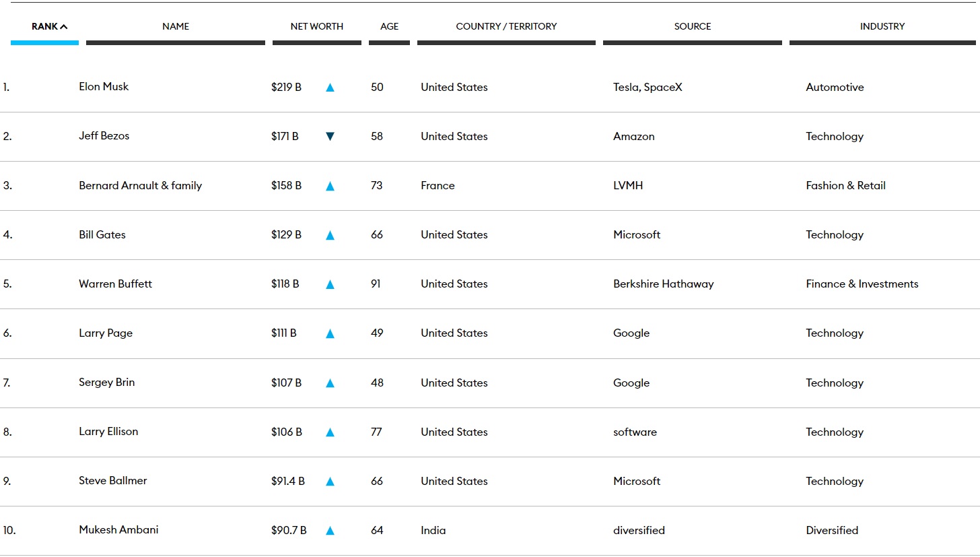Sort by the Source column header
Image resolution: width=980 pixels, height=557 pixels.
click(x=692, y=27)
